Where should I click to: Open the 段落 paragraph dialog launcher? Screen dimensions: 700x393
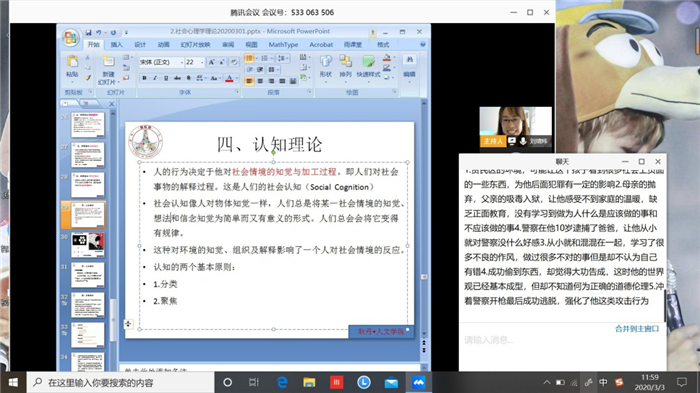309,92
